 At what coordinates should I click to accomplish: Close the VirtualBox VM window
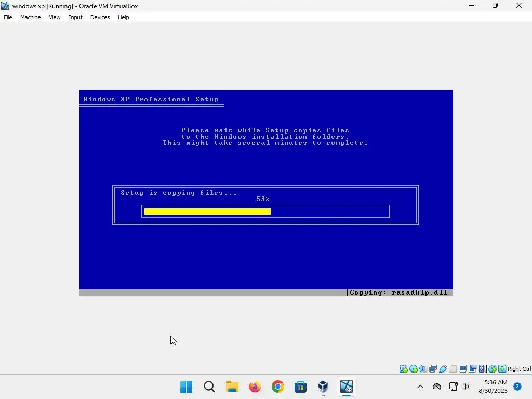point(519,5)
